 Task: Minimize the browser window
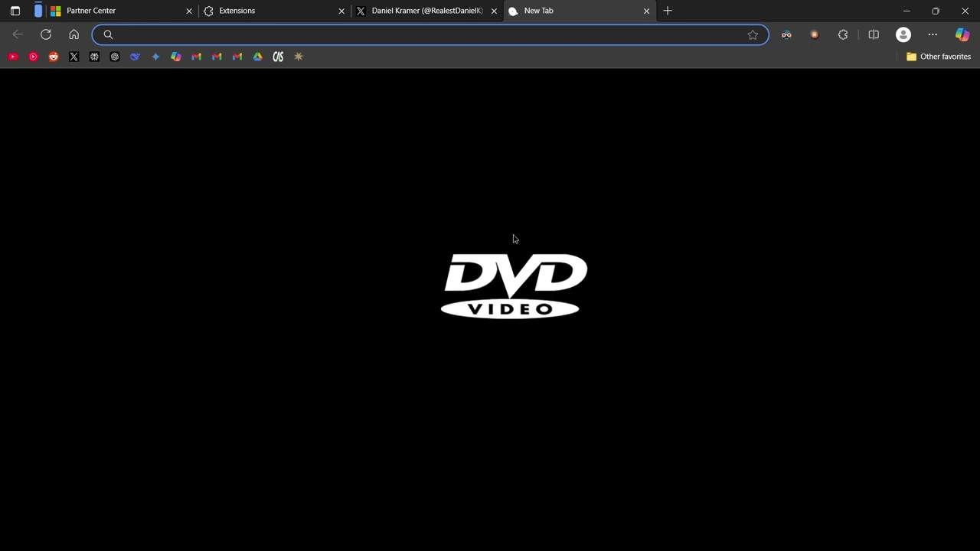click(x=906, y=11)
